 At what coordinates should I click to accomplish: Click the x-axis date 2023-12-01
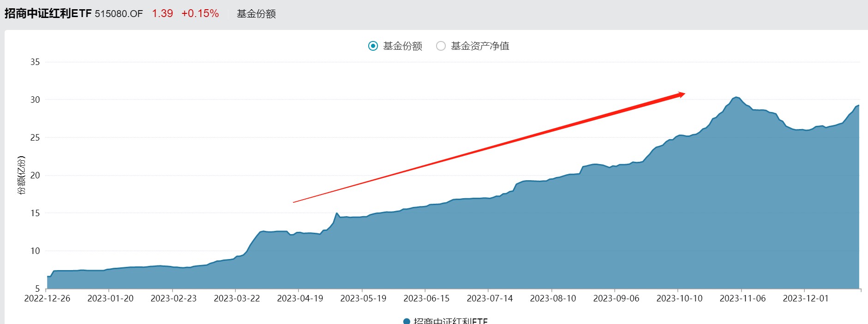click(806, 298)
